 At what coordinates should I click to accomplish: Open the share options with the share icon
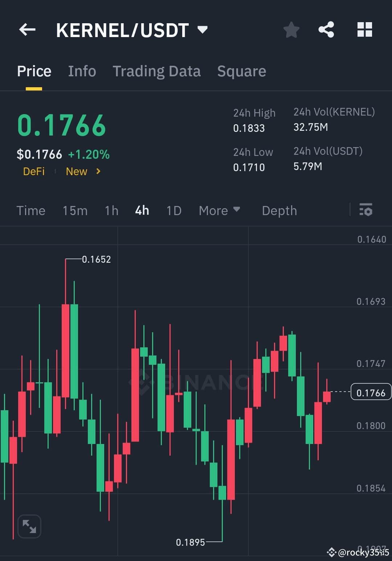click(x=326, y=30)
